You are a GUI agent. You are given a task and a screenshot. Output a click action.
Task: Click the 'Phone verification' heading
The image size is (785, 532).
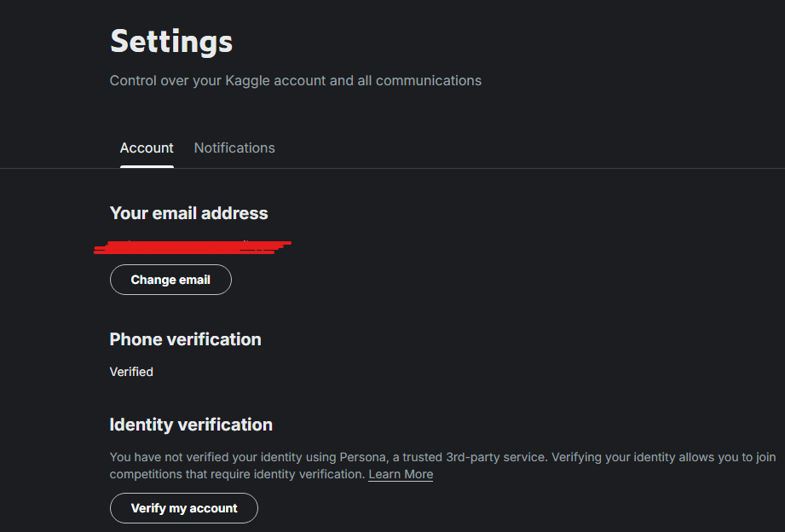[x=185, y=339]
